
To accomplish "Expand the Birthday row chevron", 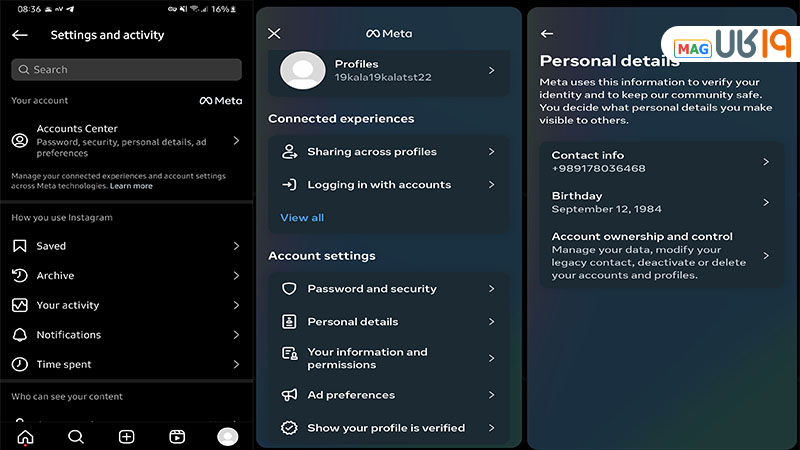I will click(x=766, y=202).
